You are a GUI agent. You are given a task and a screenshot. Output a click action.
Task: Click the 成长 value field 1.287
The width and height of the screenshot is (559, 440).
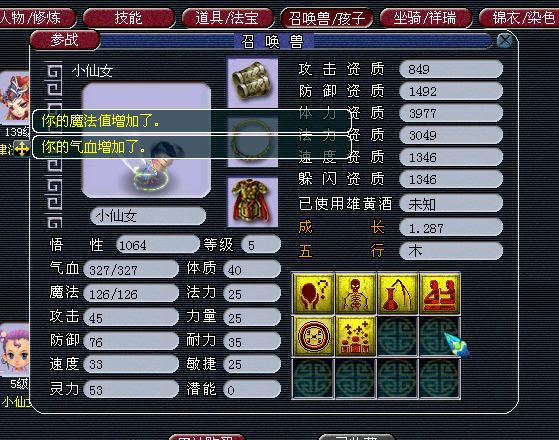click(451, 228)
